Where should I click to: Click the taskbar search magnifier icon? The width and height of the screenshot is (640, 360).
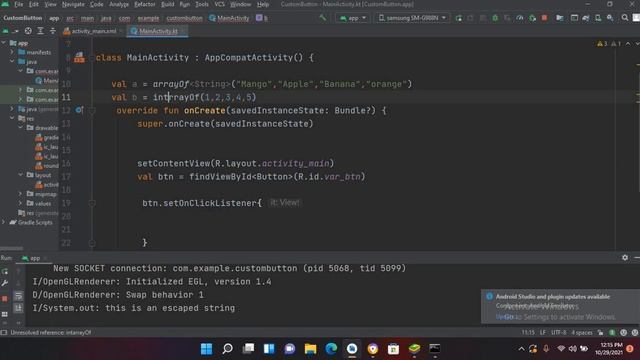[227, 349]
